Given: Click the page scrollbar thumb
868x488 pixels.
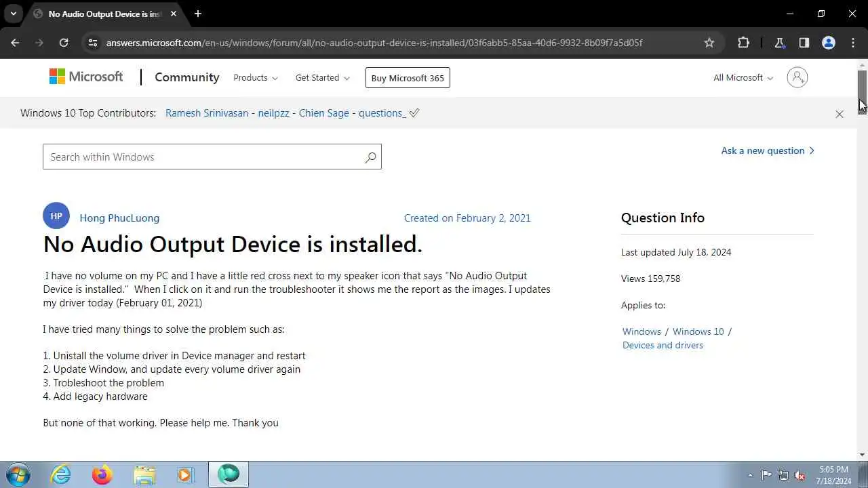Looking at the screenshot, I should [x=862, y=92].
